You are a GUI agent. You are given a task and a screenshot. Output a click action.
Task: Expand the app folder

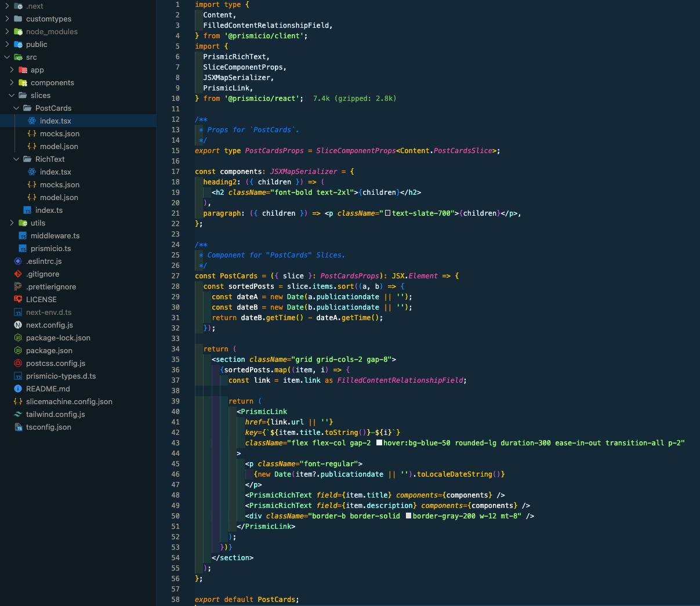(11, 70)
